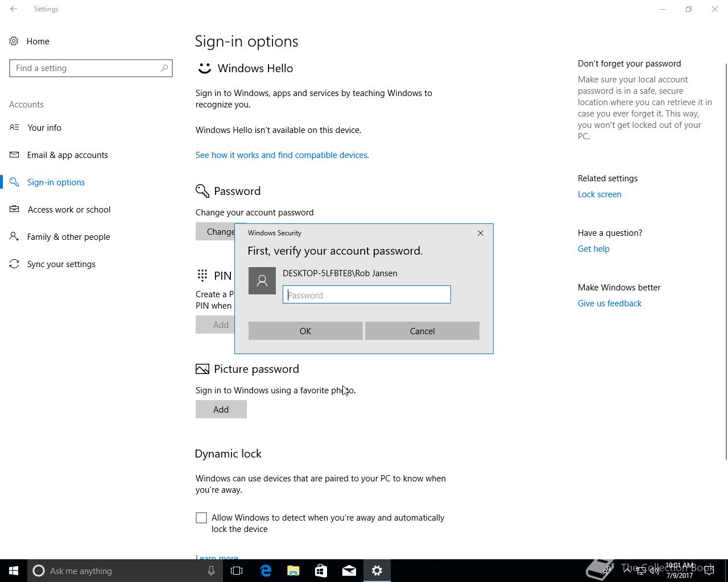Click the magnifier icon in the settings search box
The width and height of the screenshot is (728, 582).
[x=164, y=68]
